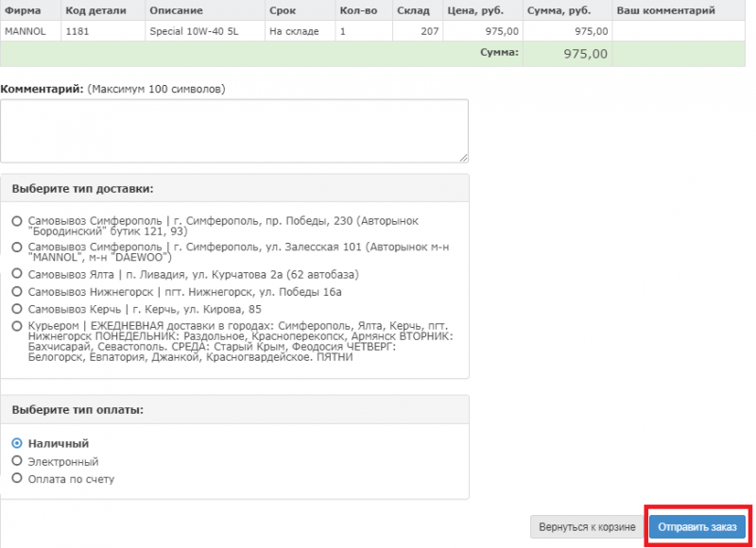The width and height of the screenshot is (756, 548).
Task: Focus the Комментарий text area
Action: 234,131
